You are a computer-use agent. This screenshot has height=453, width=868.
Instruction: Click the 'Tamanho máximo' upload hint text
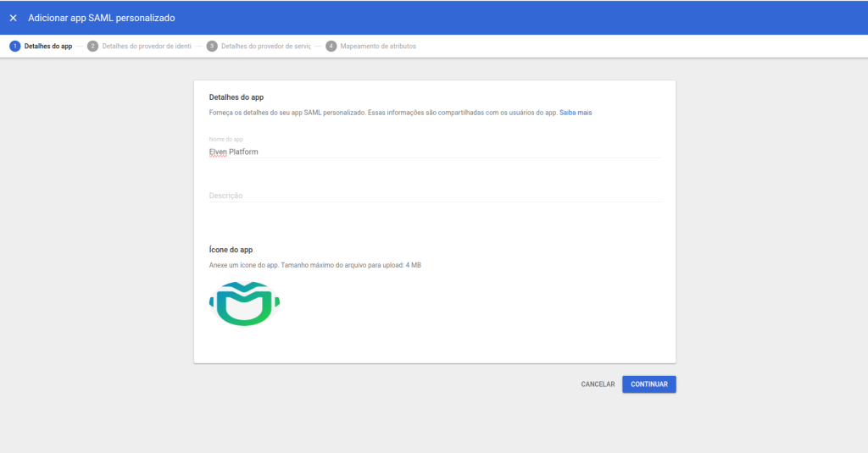click(314, 265)
